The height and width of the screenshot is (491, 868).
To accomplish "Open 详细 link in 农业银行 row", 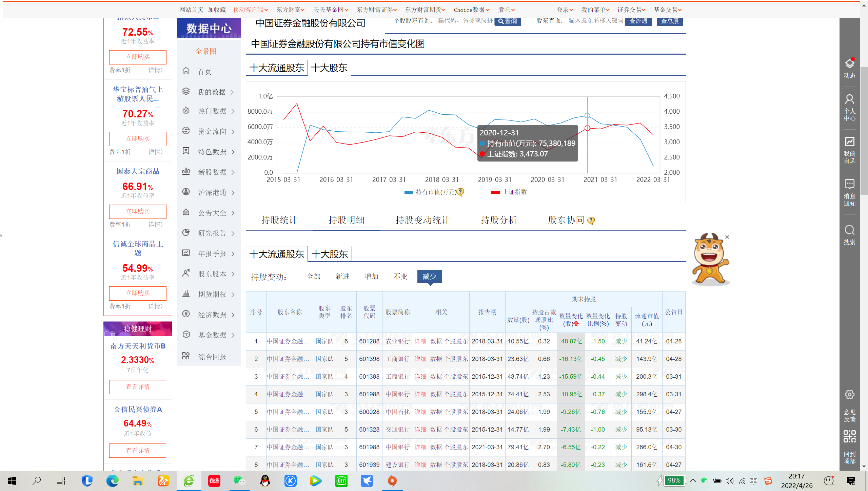I will (420, 341).
